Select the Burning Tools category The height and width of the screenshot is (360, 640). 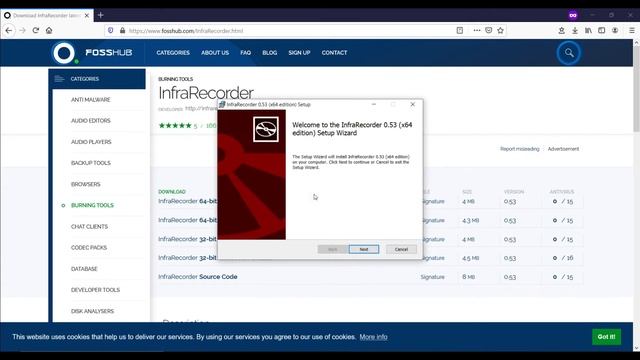92,205
